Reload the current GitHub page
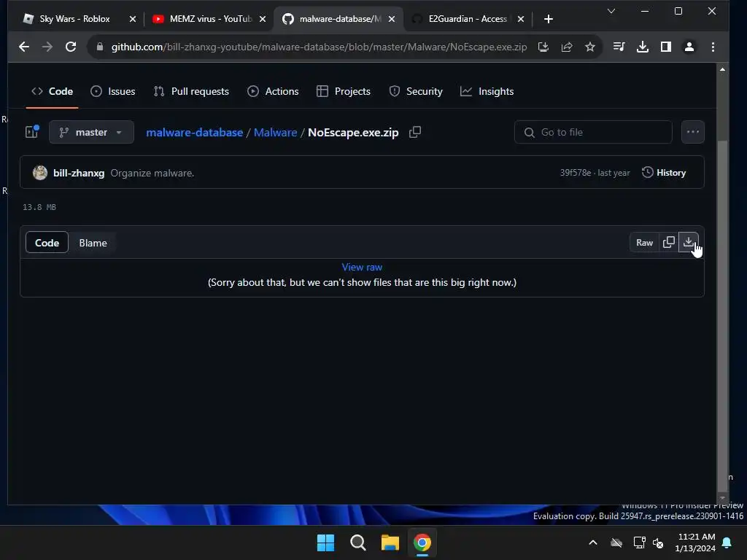 point(71,47)
